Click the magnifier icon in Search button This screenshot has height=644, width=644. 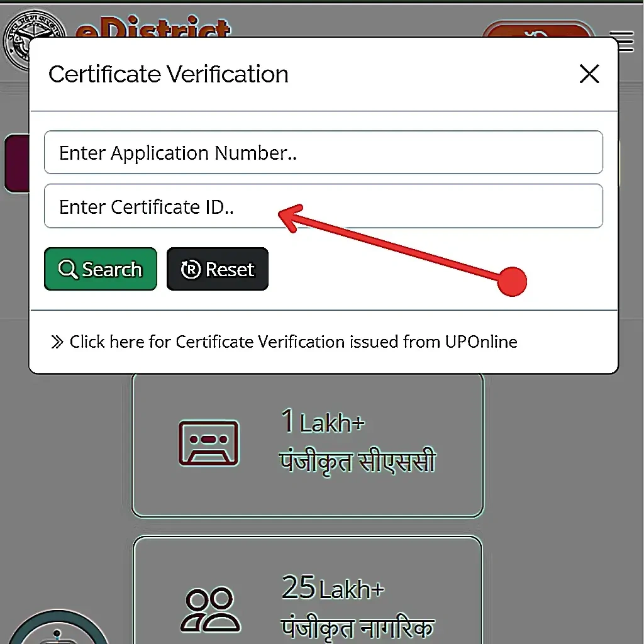pos(67,269)
